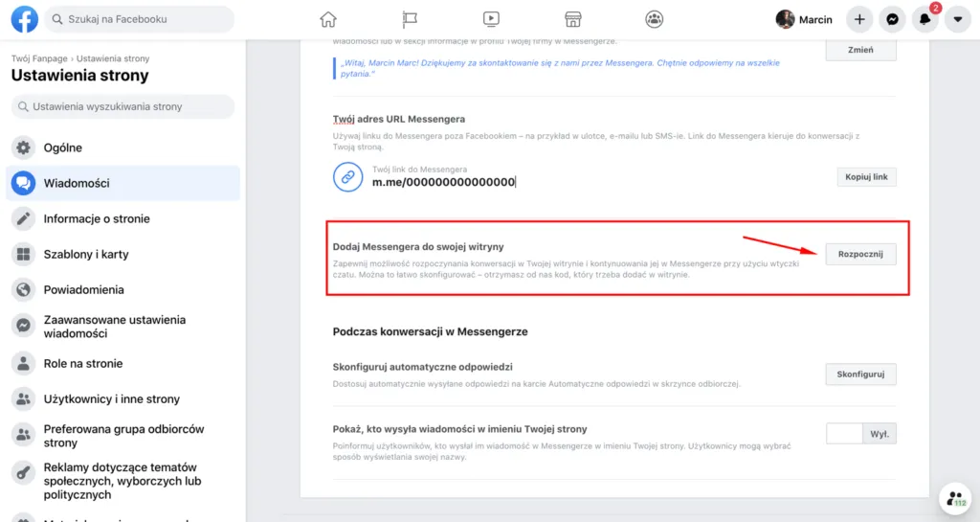The image size is (980, 522).
Task: Click the messenger icon beside Zaawansowane ustawienia
Action: tap(23, 326)
